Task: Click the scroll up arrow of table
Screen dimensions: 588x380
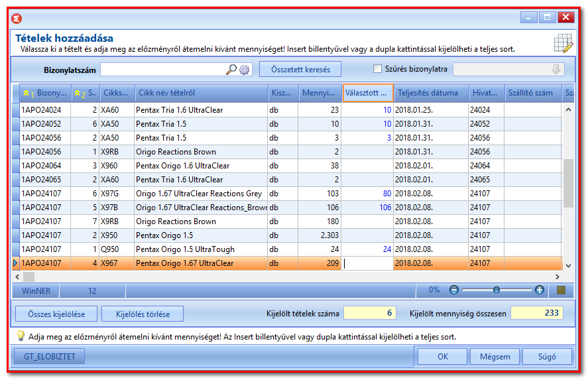Action: click(x=568, y=109)
